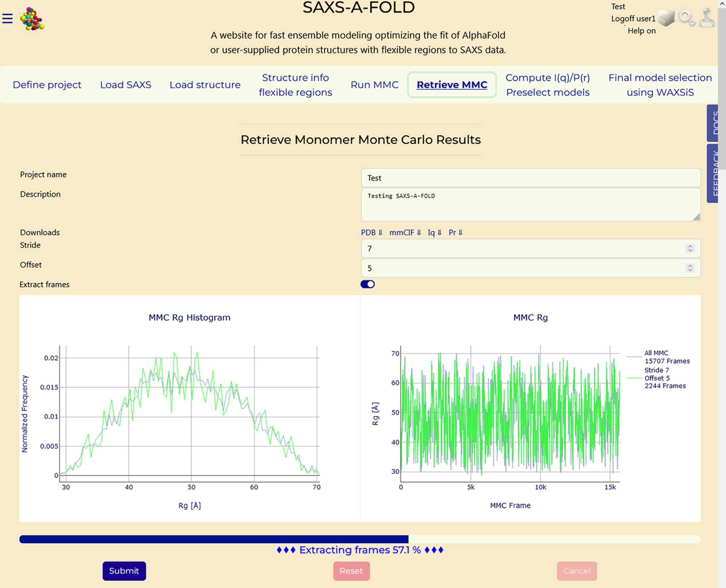Toggle Help on link
The height and width of the screenshot is (588, 726).
coord(642,31)
